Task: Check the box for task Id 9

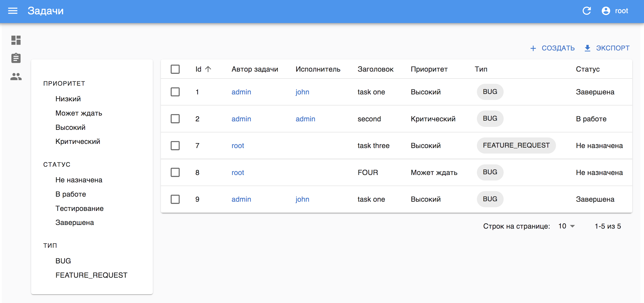Action: pyautogui.click(x=175, y=199)
